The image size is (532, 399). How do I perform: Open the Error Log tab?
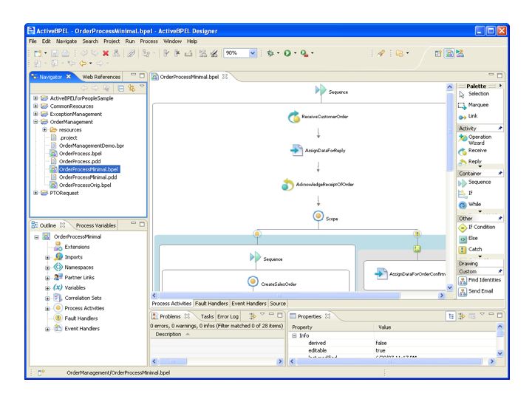228,316
